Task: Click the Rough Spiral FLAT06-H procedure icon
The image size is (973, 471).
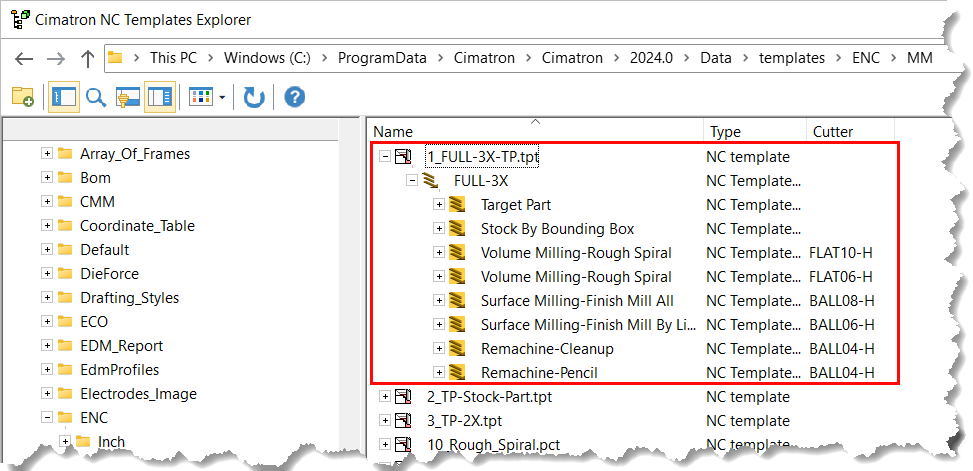Action: pos(457,277)
